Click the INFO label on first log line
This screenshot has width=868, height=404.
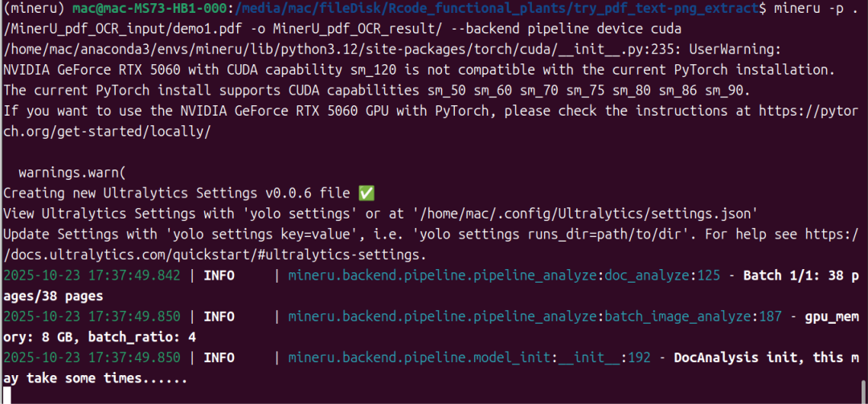pyautogui.click(x=219, y=275)
